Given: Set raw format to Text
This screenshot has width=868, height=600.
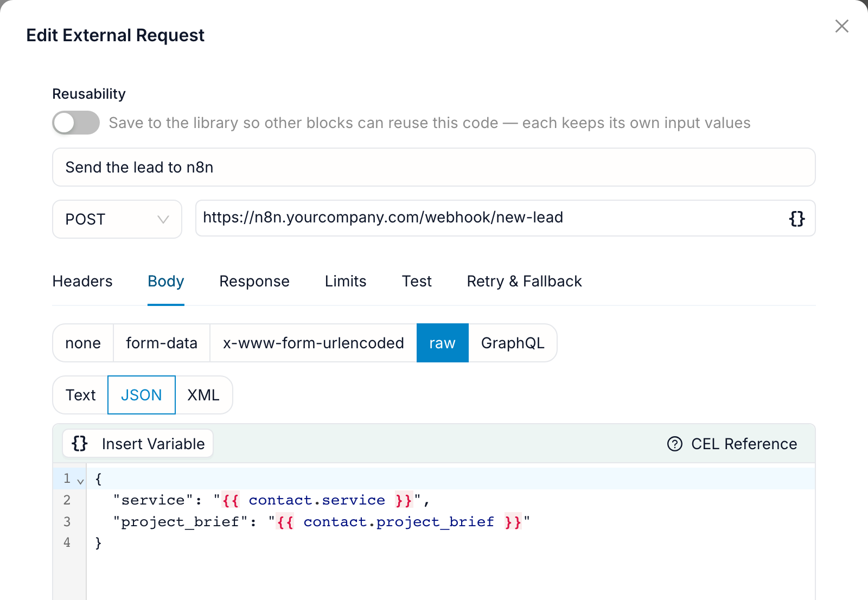Looking at the screenshot, I should tap(80, 395).
